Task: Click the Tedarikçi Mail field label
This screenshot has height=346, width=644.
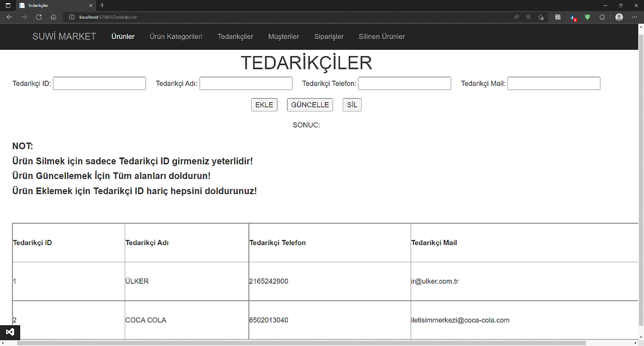Action: [x=483, y=83]
